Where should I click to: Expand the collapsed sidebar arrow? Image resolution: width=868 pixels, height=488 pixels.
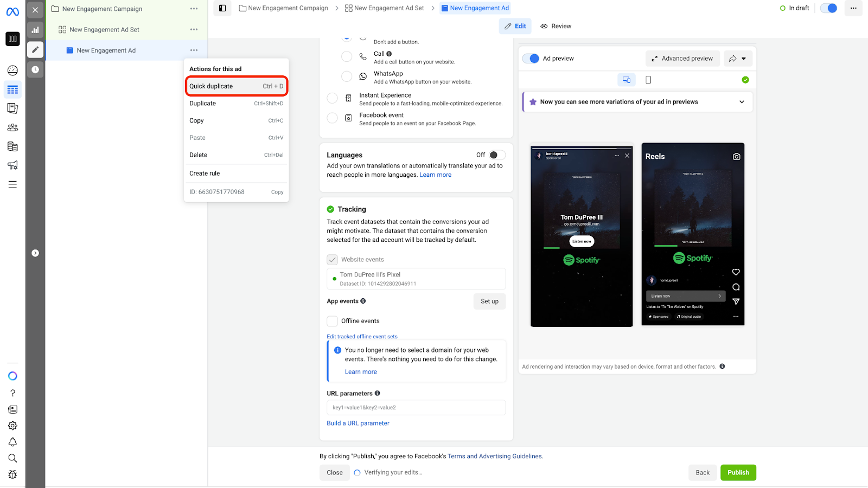[35, 253]
